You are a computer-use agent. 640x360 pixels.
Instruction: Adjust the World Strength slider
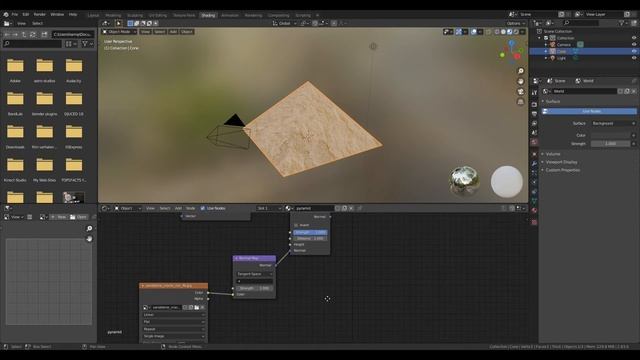click(x=610, y=144)
